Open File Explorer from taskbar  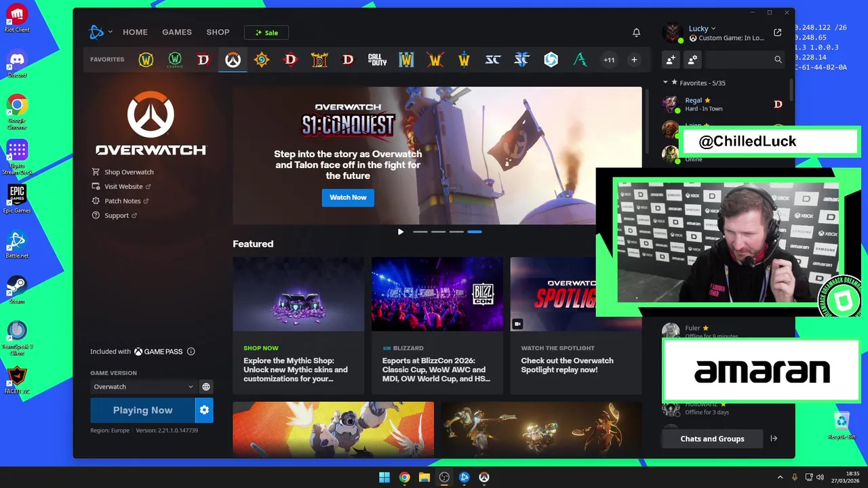425,477
